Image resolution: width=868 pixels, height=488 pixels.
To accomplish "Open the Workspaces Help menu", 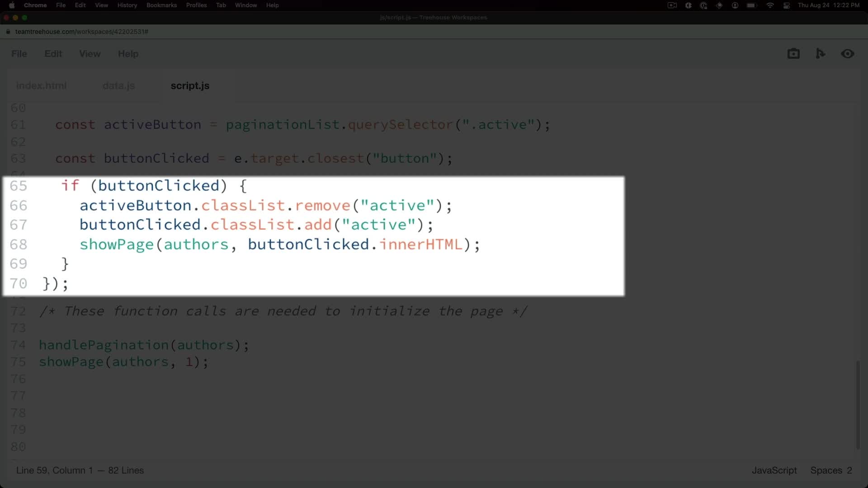I will [128, 54].
